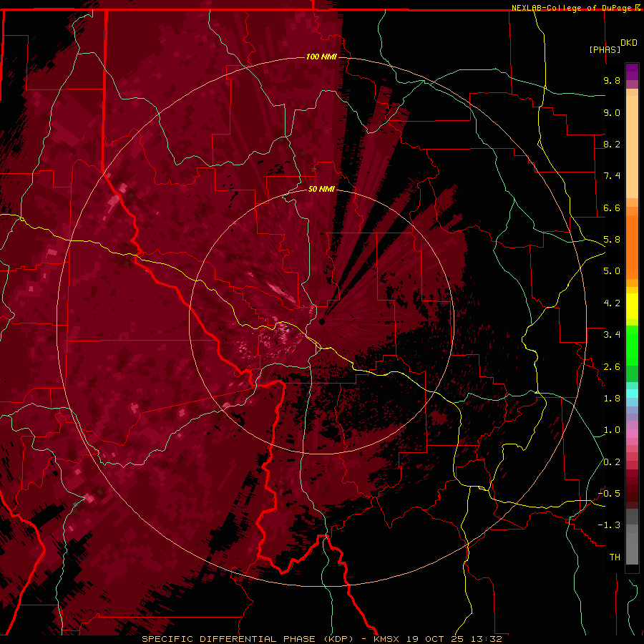Click the 7.4 value on the color scale
Image resolution: width=644 pixels, height=644 pixels.
pos(612,176)
